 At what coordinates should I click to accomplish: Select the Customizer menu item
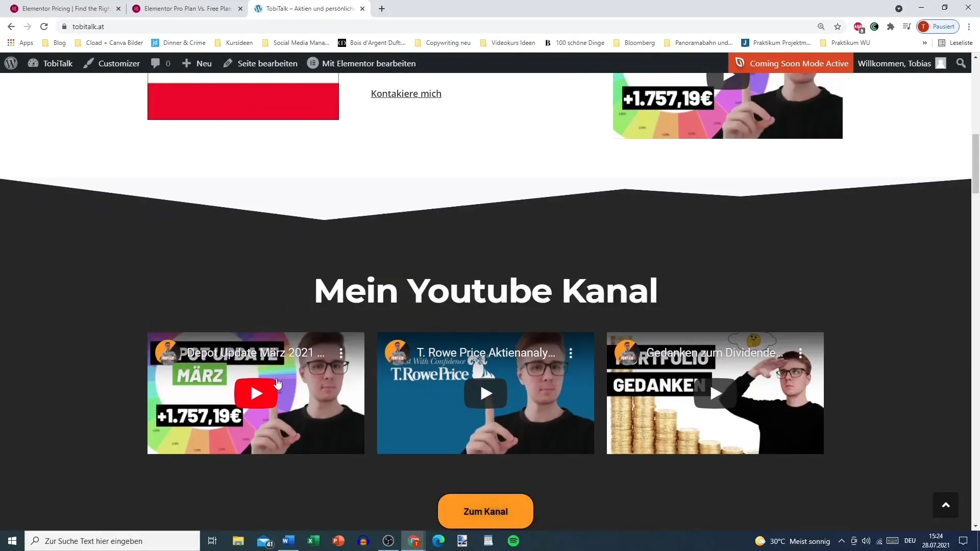(111, 63)
